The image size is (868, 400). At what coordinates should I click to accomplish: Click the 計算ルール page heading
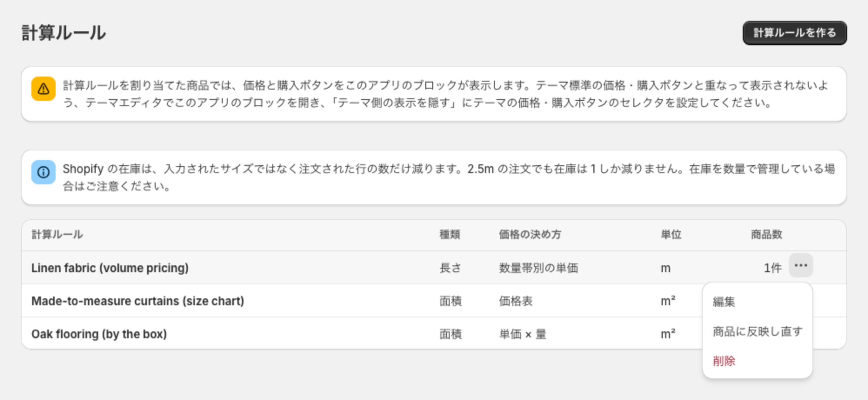[63, 33]
